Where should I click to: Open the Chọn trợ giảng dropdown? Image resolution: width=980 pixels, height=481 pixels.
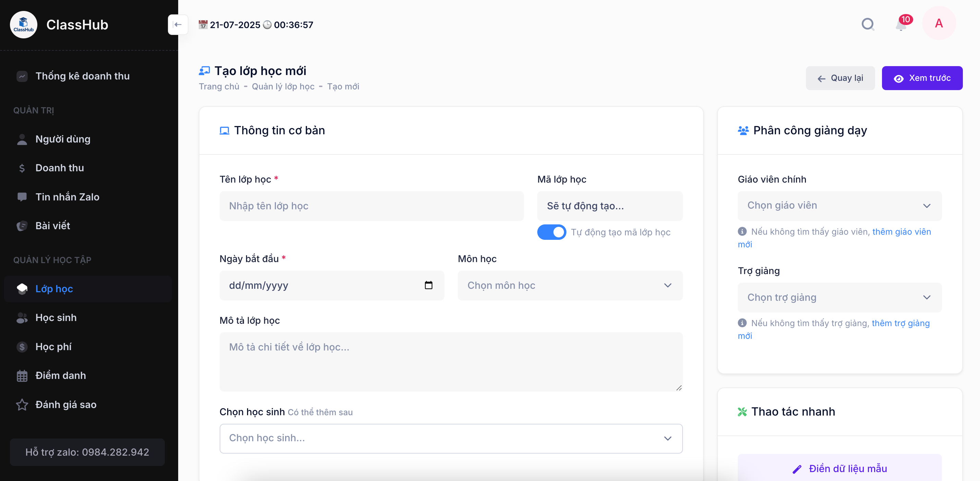[839, 297]
